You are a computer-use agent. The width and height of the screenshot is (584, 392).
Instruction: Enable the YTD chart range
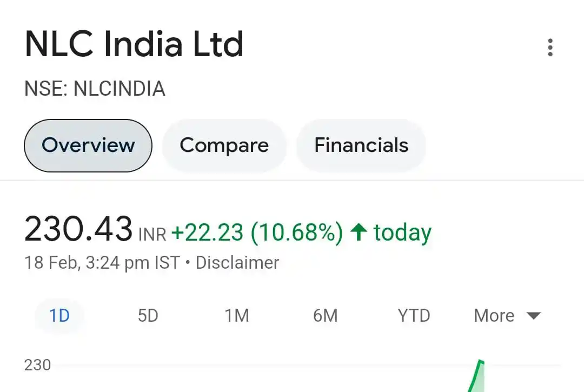414,316
